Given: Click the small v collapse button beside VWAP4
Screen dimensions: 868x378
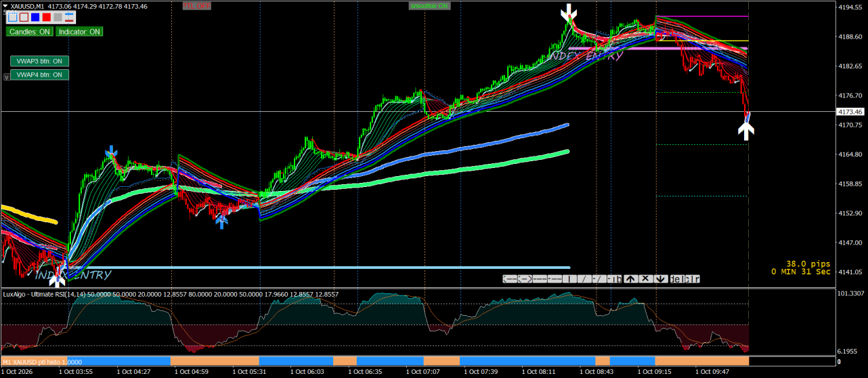Looking at the screenshot, I should (6, 77).
